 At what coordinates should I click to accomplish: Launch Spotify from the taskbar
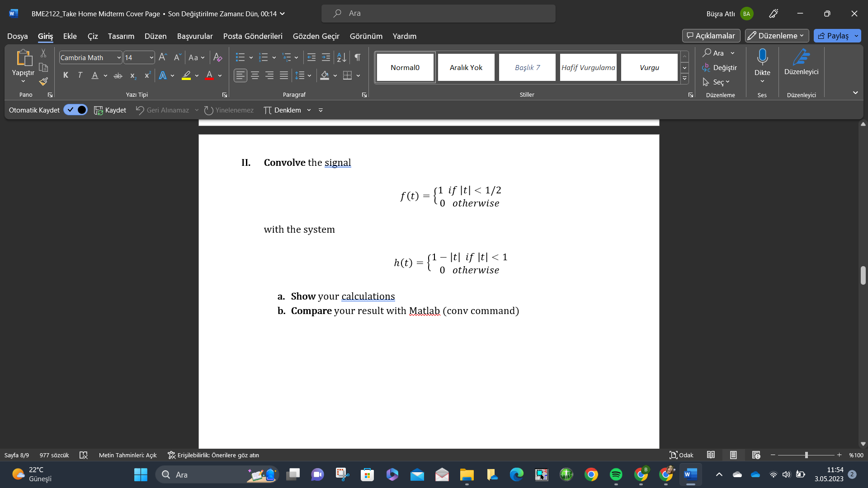pos(616,474)
